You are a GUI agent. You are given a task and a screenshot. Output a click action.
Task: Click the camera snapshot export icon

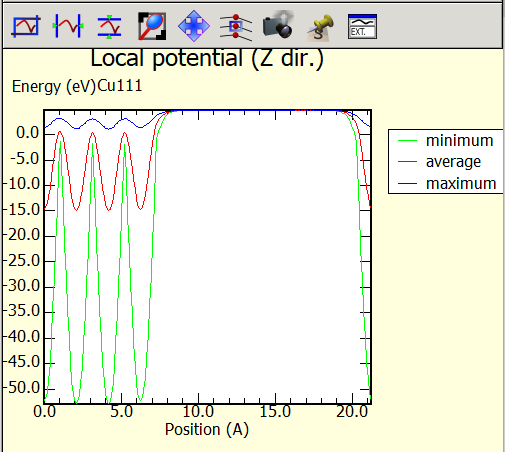(279, 25)
